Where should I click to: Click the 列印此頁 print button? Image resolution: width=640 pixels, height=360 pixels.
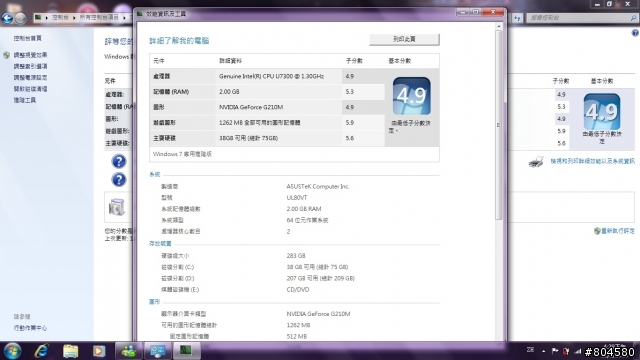404,39
